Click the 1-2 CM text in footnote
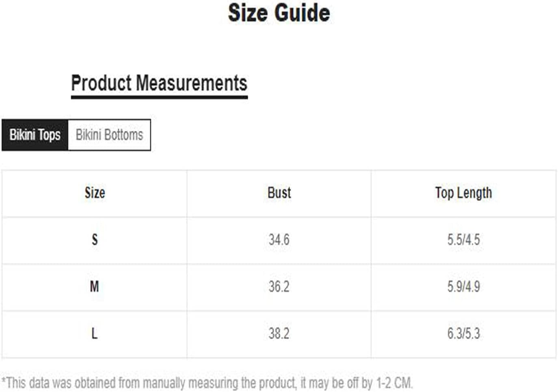 tap(394, 383)
